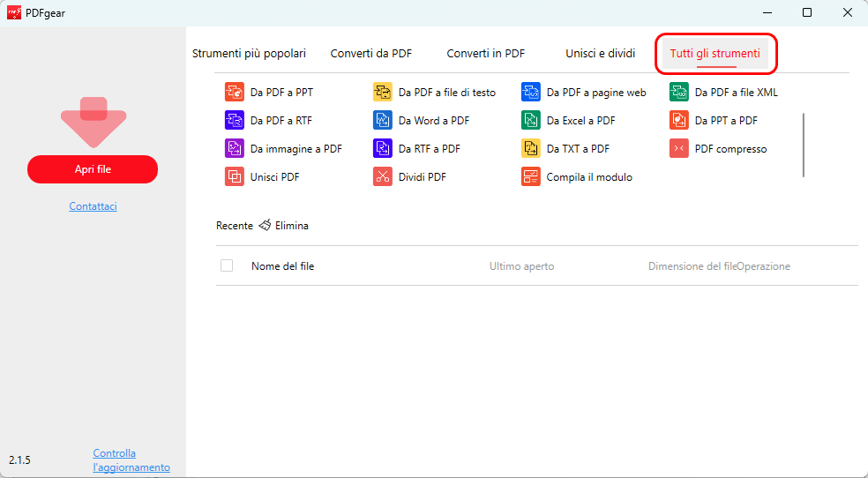Click the Da PPT a PDF icon
The image size is (868, 478).
pos(679,121)
